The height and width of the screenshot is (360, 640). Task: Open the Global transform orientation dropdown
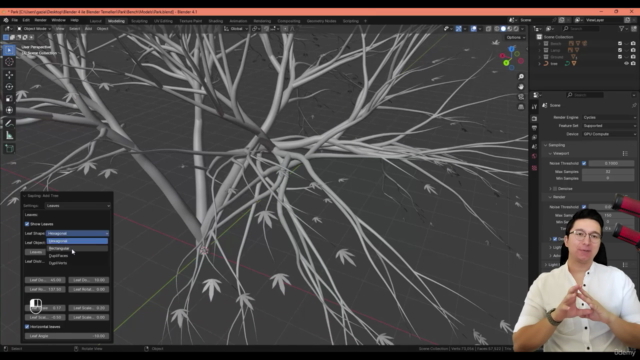(236, 29)
